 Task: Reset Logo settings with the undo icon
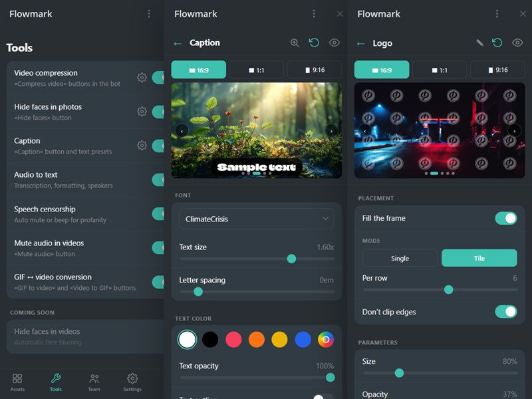(497, 43)
